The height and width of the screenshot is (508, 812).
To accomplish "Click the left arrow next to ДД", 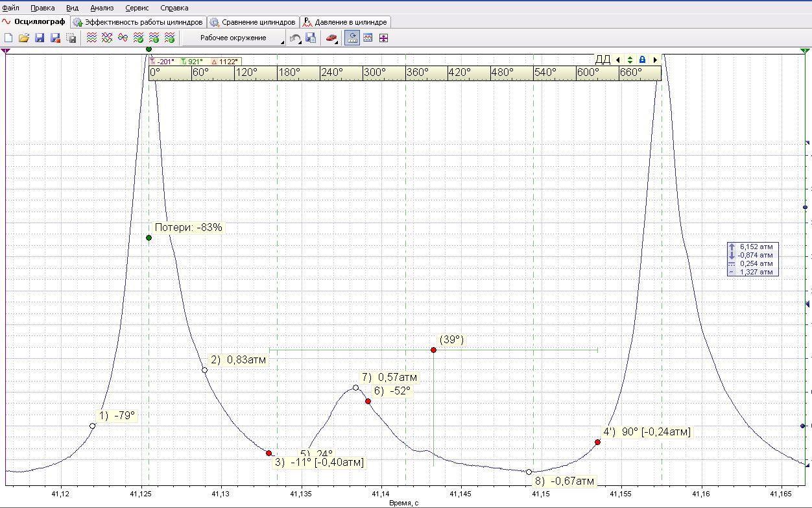I will pyautogui.click(x=618, y=60).
